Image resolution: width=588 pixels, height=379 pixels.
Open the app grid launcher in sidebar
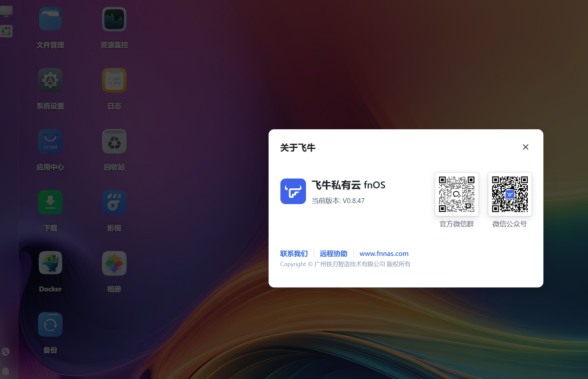point(6,31)
